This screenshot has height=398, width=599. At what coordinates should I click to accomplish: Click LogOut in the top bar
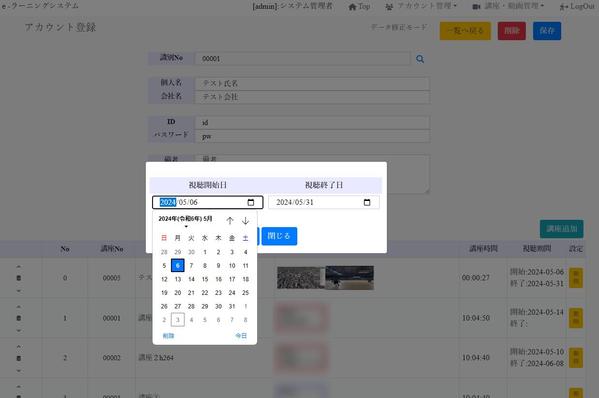[x=577, y=6]
